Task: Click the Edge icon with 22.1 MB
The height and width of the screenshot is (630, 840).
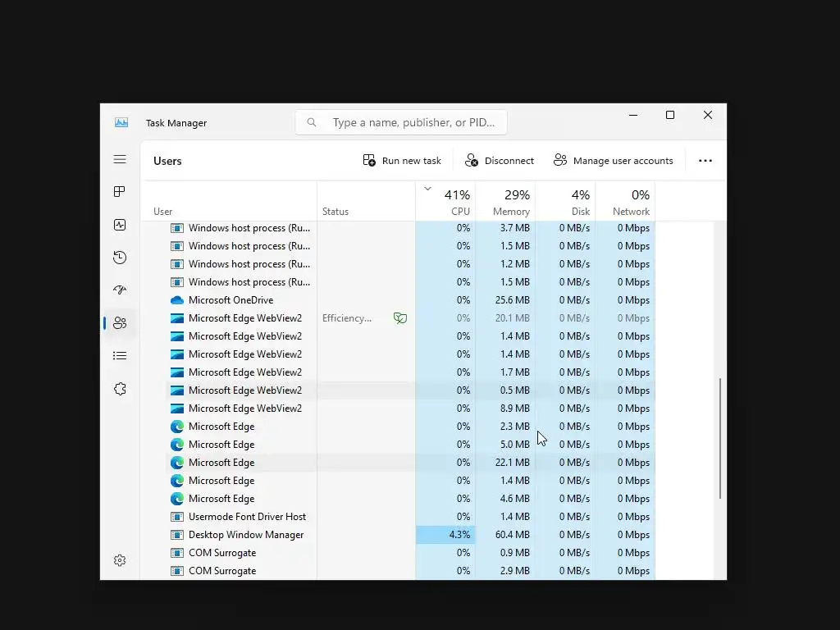Action: [177, 463]
